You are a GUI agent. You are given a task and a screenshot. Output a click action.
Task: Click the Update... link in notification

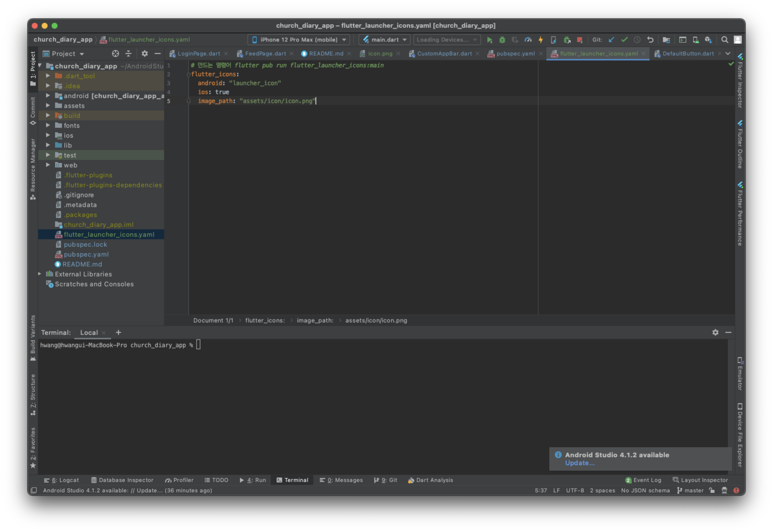(x=579, y=463)
